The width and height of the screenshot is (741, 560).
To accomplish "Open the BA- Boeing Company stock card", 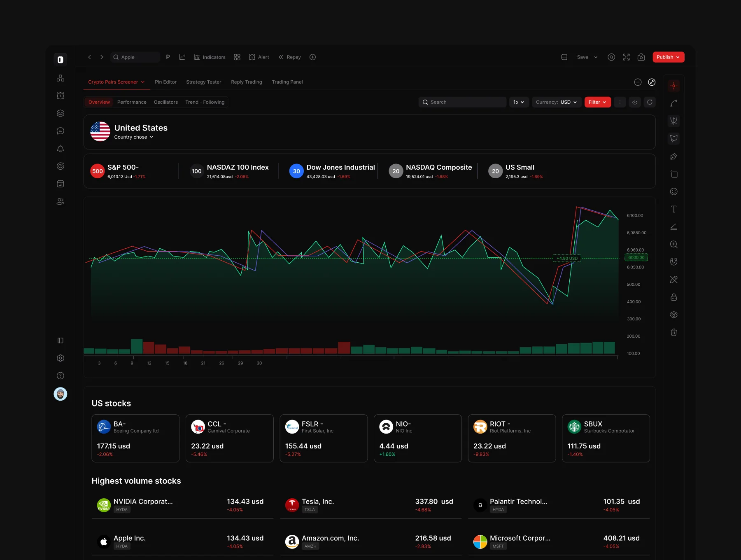I will tap(135, 438).
